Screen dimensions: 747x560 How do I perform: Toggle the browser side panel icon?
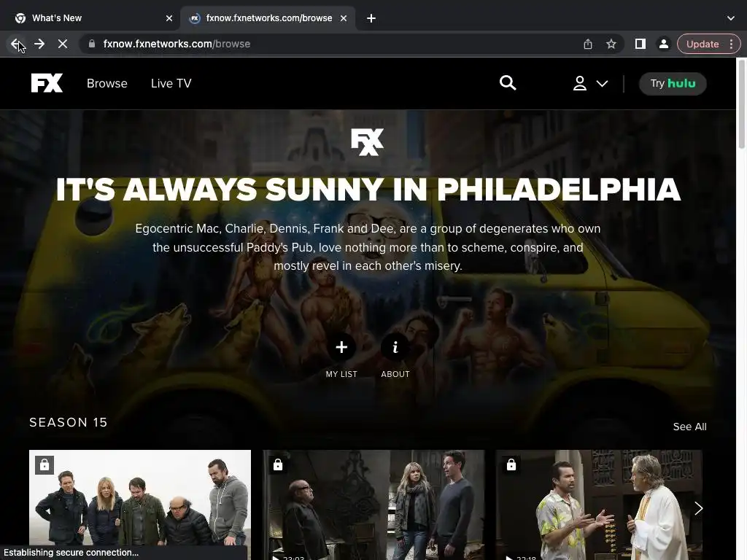pos(640,44)
